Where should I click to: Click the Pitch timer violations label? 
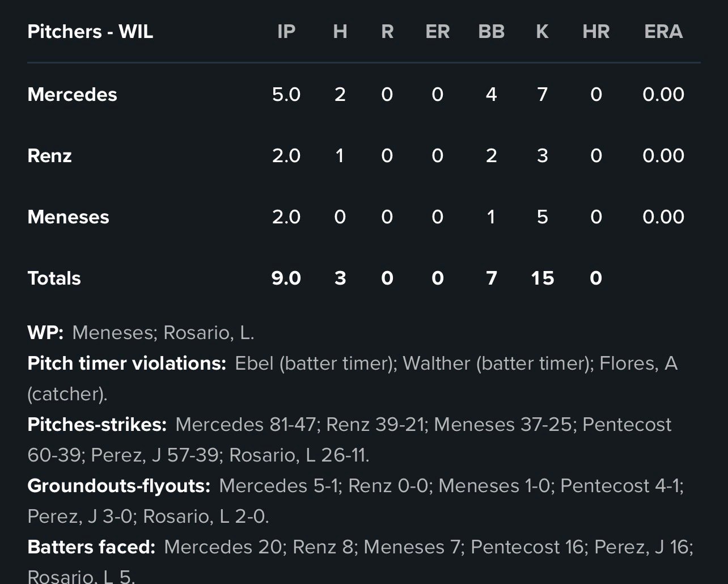[126, 363]
